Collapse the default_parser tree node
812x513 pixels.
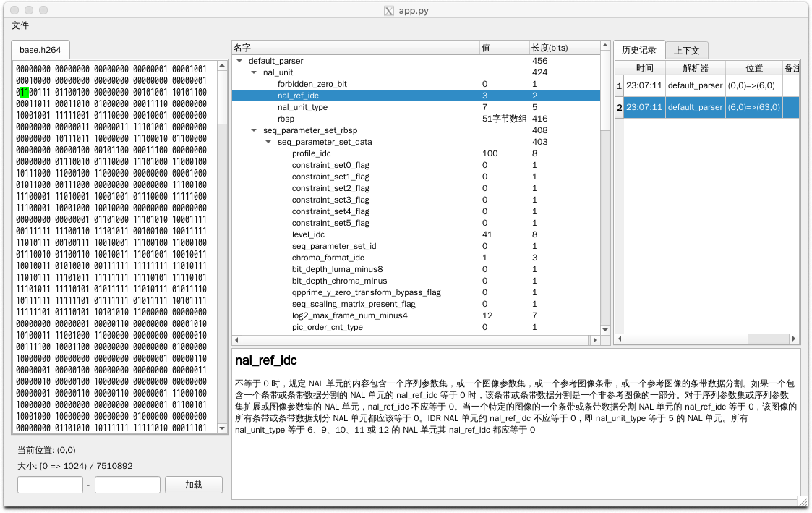click(239, 61)
